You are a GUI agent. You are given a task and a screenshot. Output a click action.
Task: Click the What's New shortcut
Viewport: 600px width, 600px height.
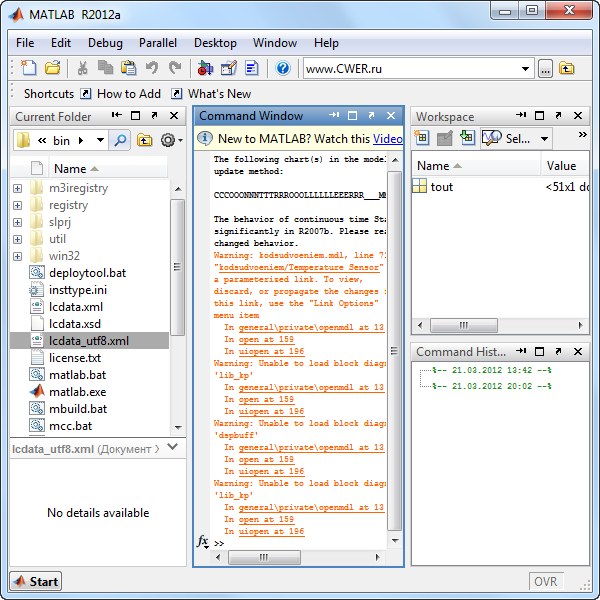pos(211,94)
